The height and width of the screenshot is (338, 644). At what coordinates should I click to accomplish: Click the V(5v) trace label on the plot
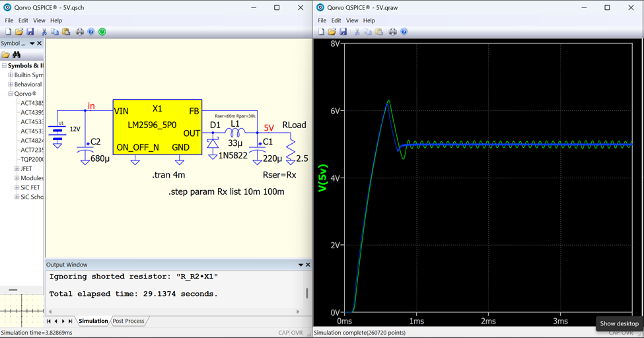pos(322,178)
